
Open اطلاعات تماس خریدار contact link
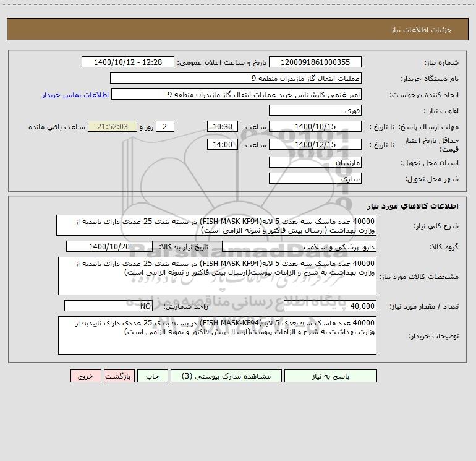75,95
